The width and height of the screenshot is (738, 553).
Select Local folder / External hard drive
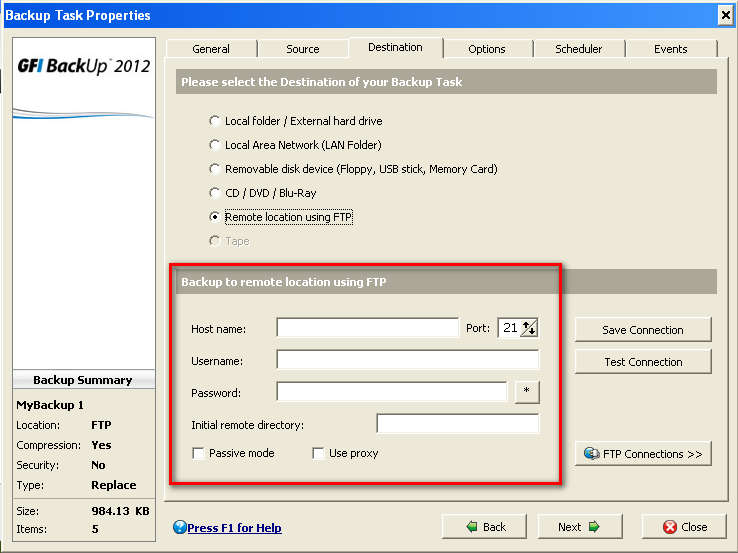click(x=214, y=121)
